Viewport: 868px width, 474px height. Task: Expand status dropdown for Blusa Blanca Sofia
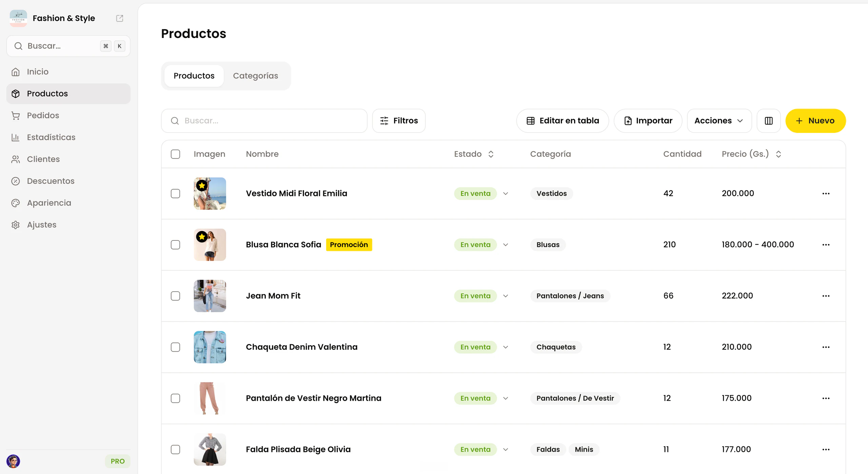[x=506, y=245]
